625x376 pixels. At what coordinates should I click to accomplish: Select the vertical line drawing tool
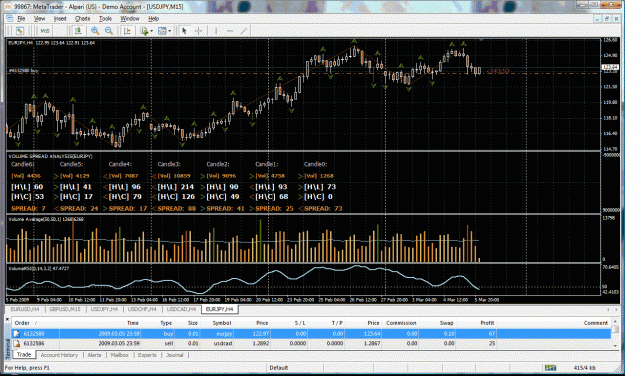coord(216,31)
